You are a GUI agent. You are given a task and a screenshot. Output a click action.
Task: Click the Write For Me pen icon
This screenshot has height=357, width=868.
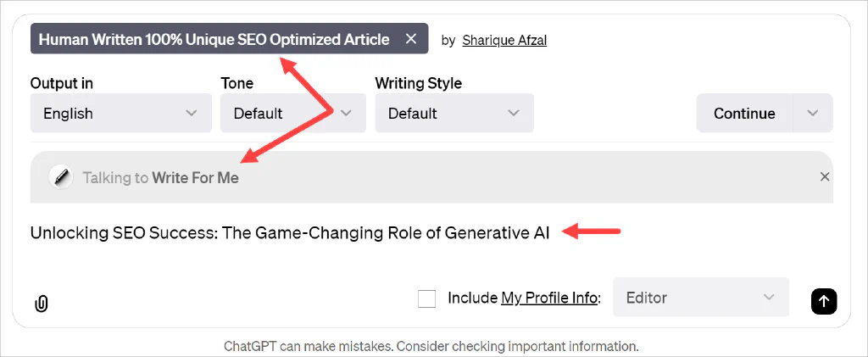[61, 178]
